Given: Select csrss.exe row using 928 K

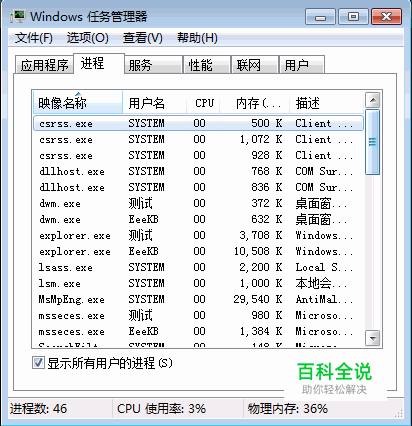Looking at the screenshot, I should point(198,155).
